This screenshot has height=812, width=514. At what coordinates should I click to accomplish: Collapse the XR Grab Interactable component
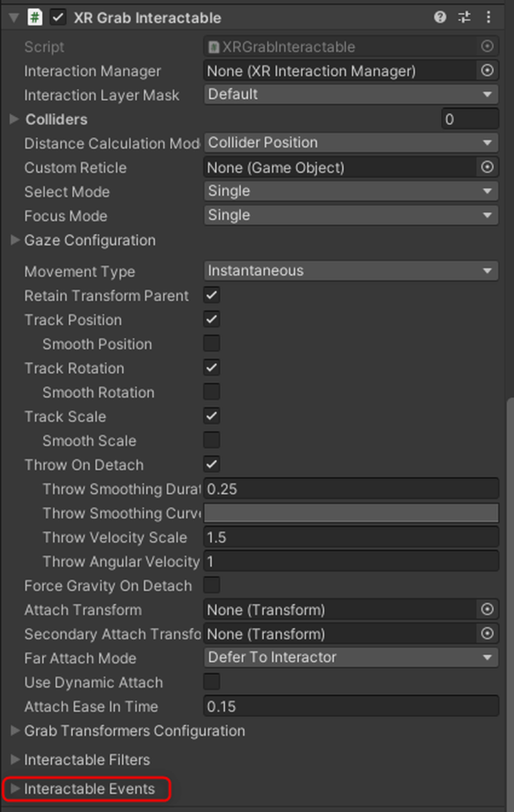[12, 18]
